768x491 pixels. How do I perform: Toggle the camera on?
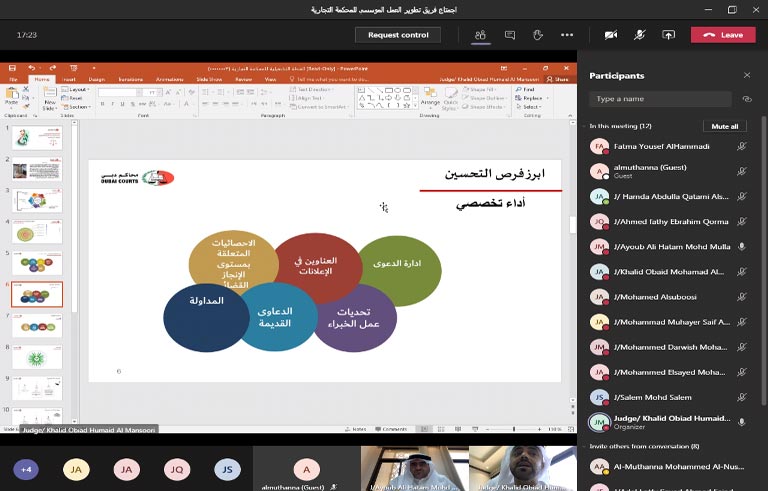point(611,35)
